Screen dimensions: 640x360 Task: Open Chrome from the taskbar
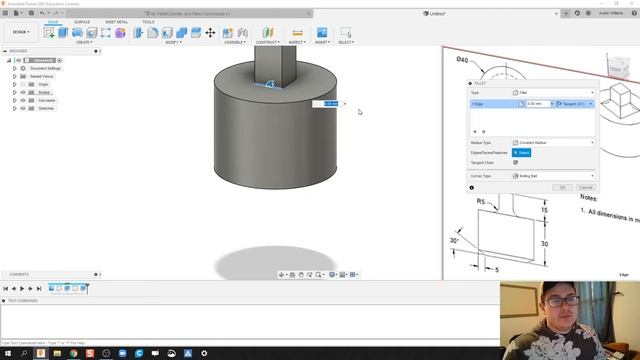[73, 353]
